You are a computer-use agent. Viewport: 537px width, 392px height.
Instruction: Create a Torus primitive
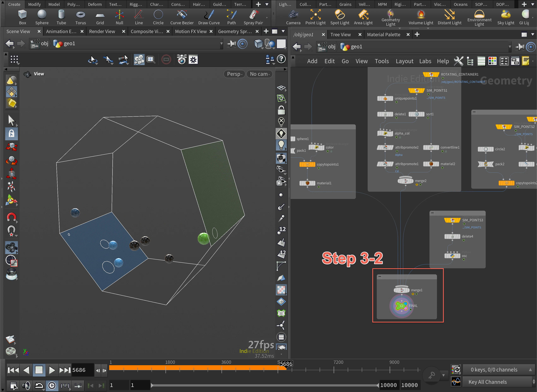(x=81, y=17)
